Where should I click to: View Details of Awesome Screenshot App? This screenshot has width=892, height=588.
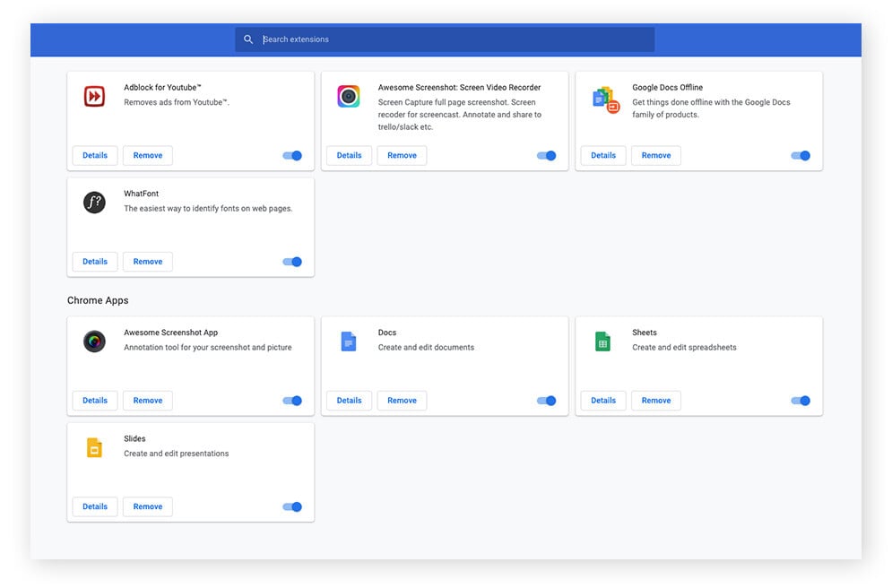(94, 401)
